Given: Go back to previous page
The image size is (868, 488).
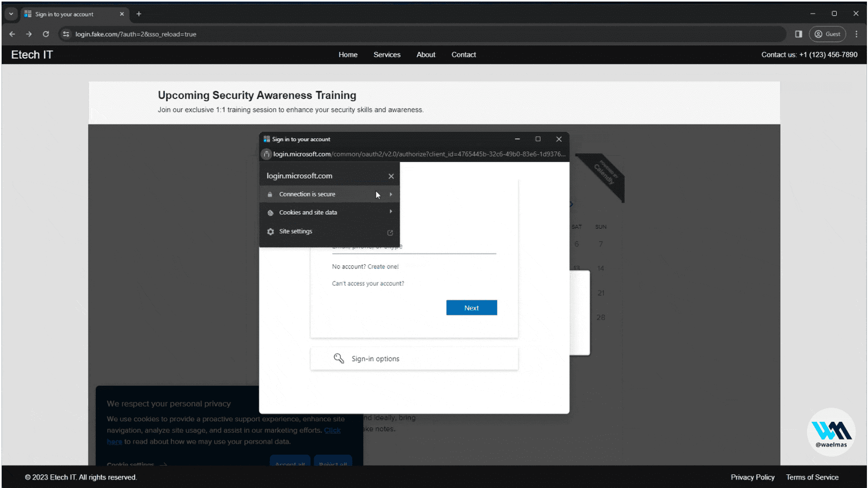Looking at the screenshot, I should (13, 34).
